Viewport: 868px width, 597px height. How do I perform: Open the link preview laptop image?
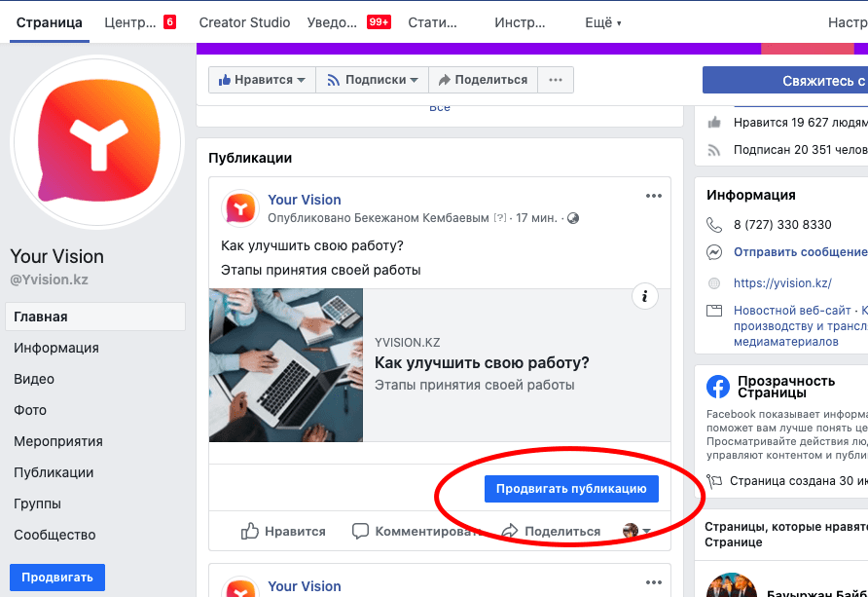tap(286, 365)
